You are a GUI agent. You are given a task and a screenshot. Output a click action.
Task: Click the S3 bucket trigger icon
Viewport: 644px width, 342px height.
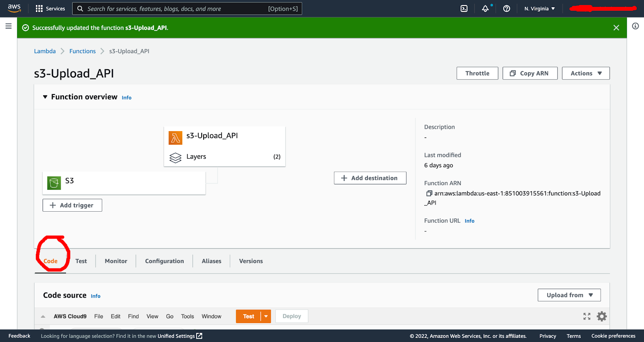point(54,183)
